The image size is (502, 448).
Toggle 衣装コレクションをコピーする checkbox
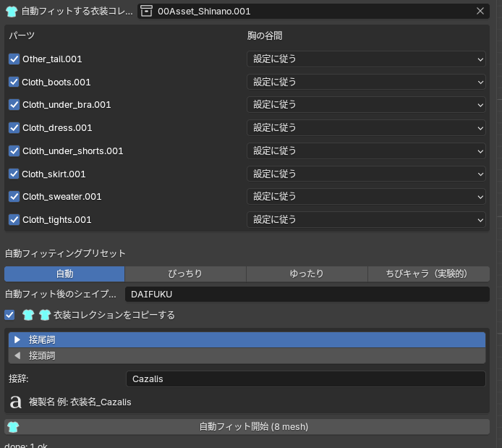pyautogui.click(x=9, y=315)
